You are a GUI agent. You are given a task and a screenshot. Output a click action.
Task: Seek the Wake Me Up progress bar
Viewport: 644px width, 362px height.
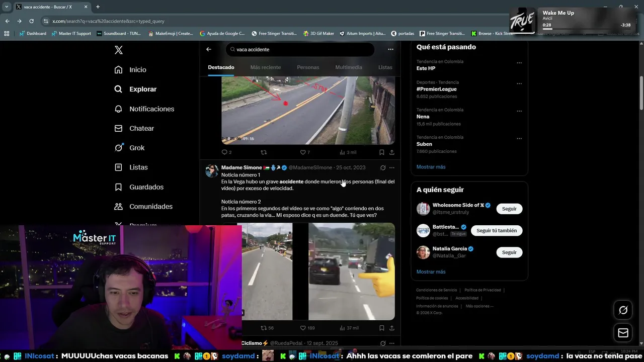(x=586, y=29)
